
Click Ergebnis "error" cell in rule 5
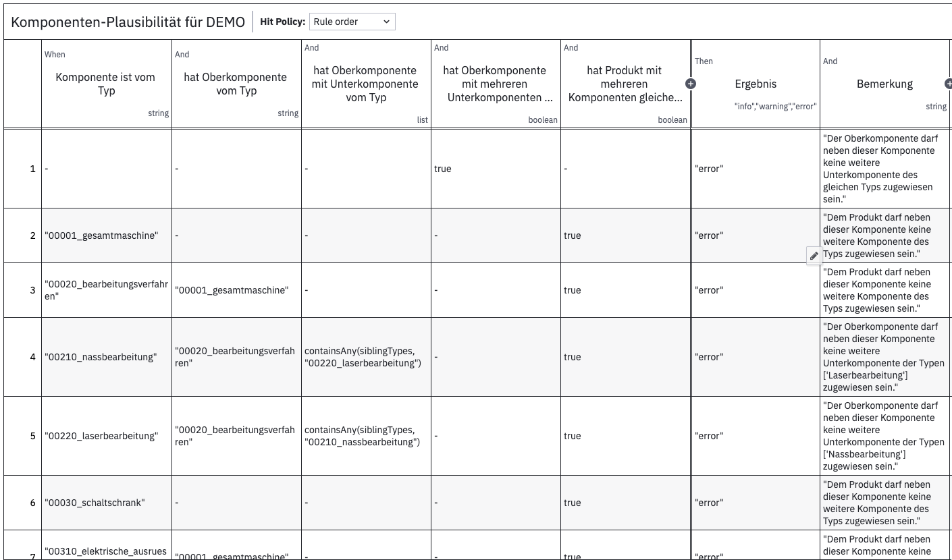756,436
